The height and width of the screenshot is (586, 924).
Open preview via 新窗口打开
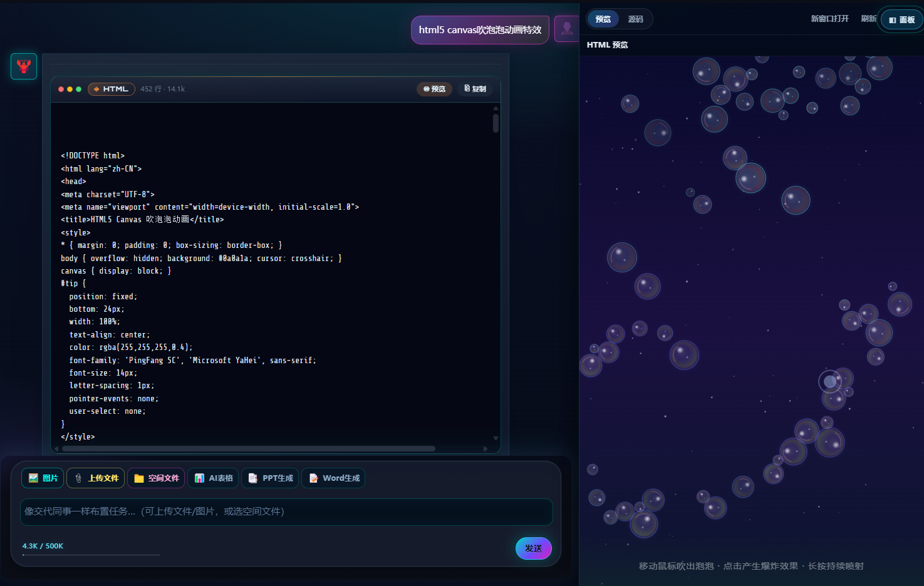(x=829, y=19)
